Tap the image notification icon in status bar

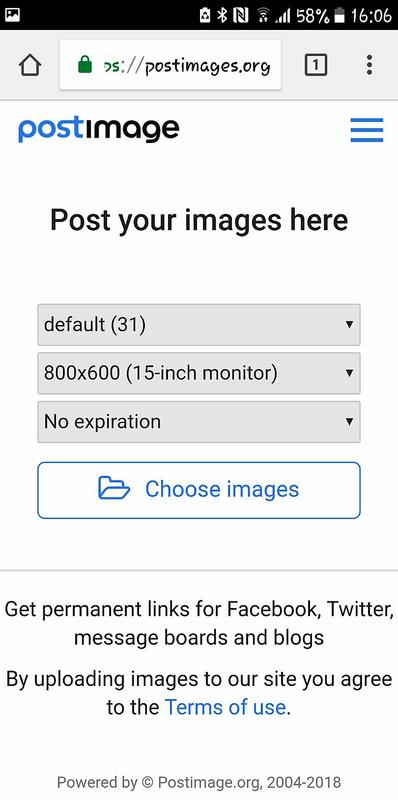(11, 15)
